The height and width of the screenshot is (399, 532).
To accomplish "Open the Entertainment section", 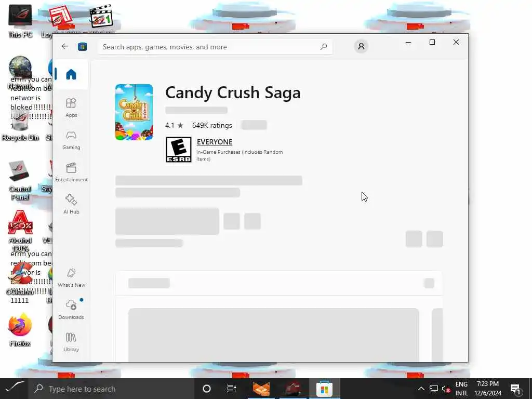I will click(x=71, y=172).
